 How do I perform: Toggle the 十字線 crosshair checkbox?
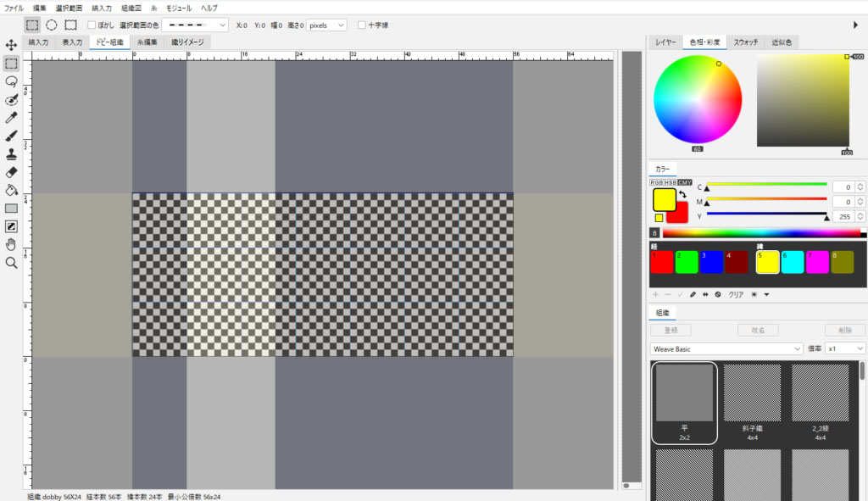(362, 25)
